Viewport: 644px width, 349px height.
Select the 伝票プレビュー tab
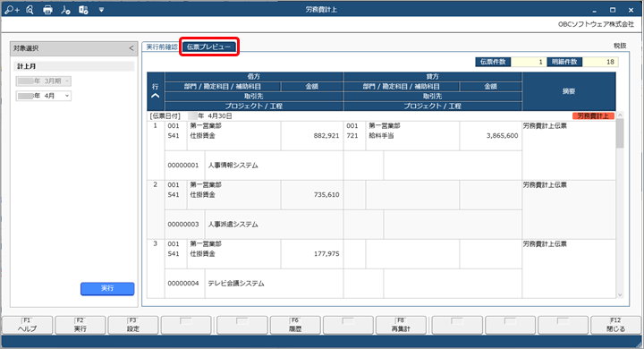click(209, 47)
